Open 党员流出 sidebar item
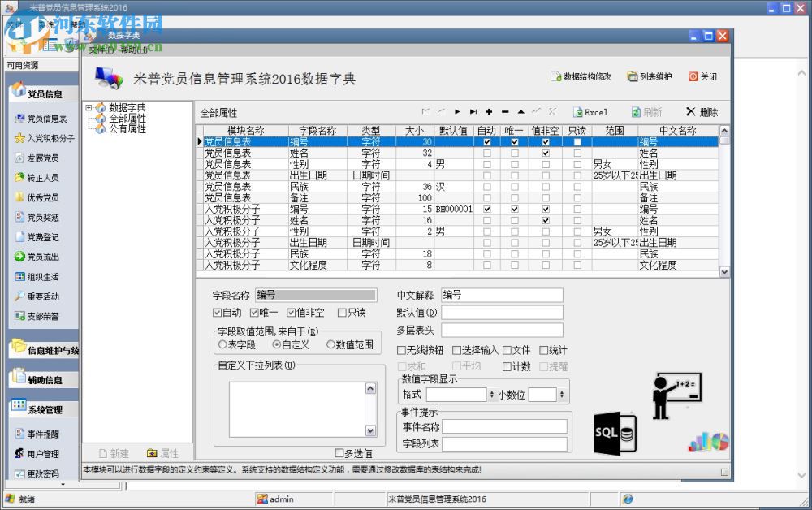Screen dimensions: 812x510 click(37, 257)
